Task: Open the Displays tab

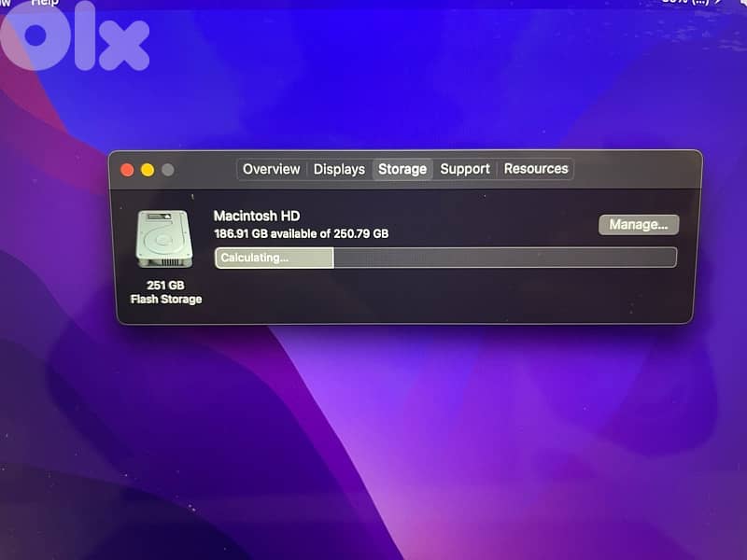Action: [339, 169]
